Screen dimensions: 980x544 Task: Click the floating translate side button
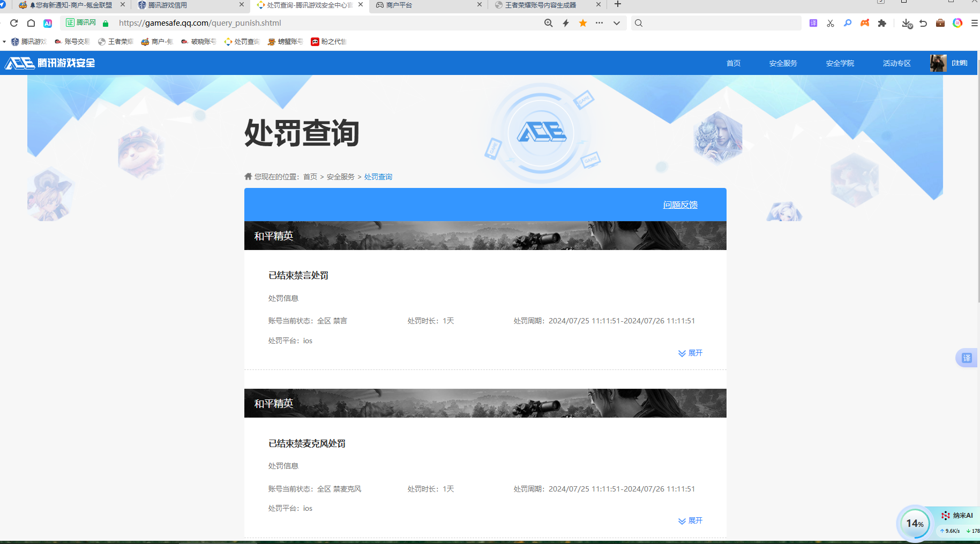pos(967,358)
